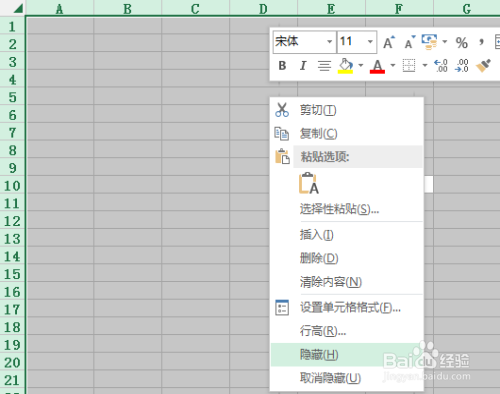Toggle italic formatting
This screenshot has height=394, width=500.
pos(303,66)
